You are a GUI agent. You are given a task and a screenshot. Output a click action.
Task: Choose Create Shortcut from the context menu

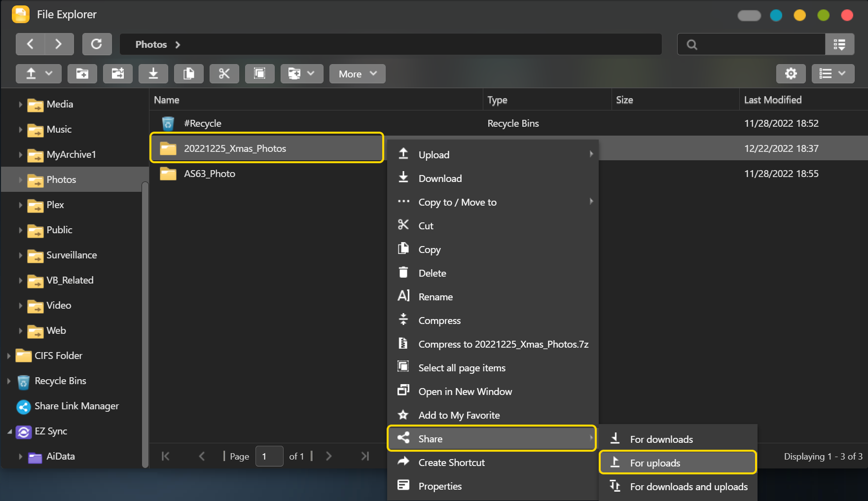point(493,462)
